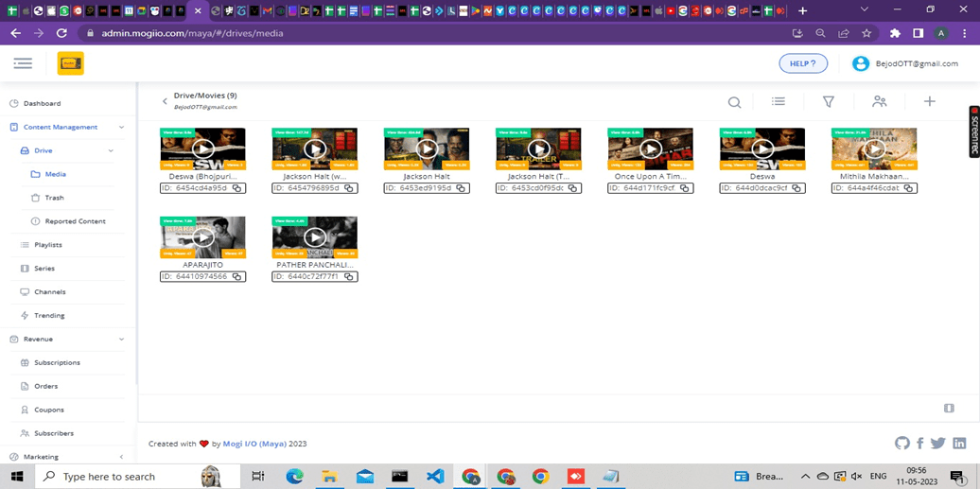Open Visual Studio Code from taskbar

[x=436, y=477]
